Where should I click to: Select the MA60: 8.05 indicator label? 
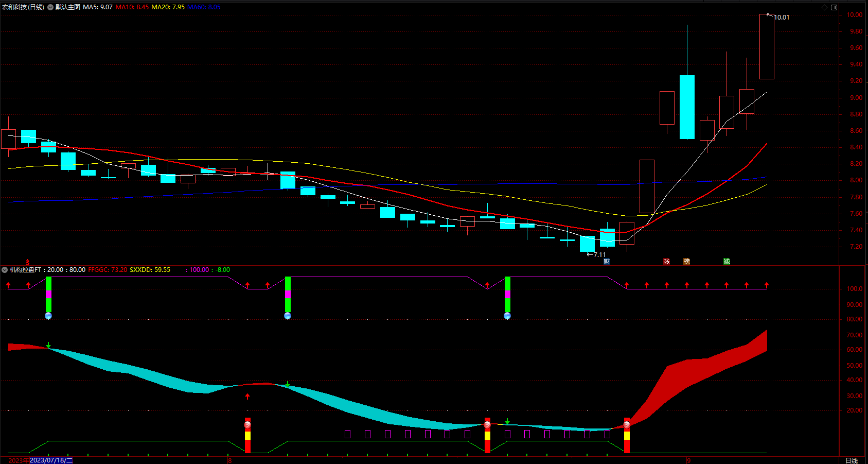point(204,7)
